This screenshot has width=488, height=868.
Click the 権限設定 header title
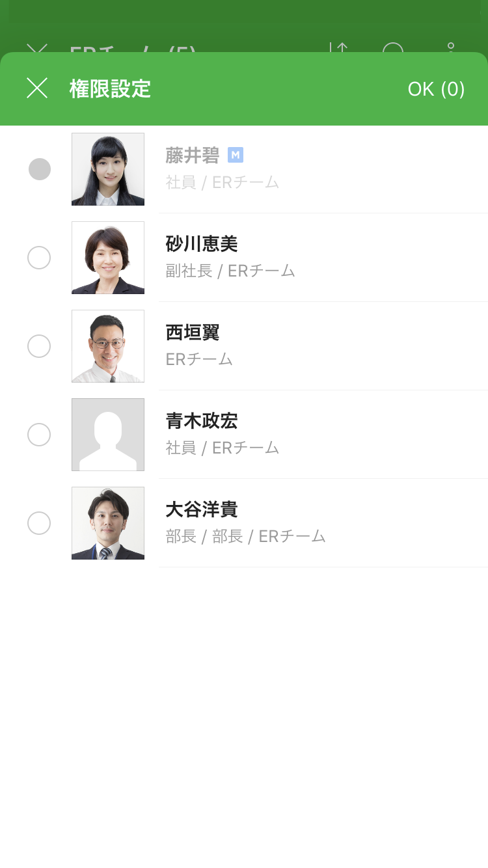pyautogui.click(x=110, y=88)
